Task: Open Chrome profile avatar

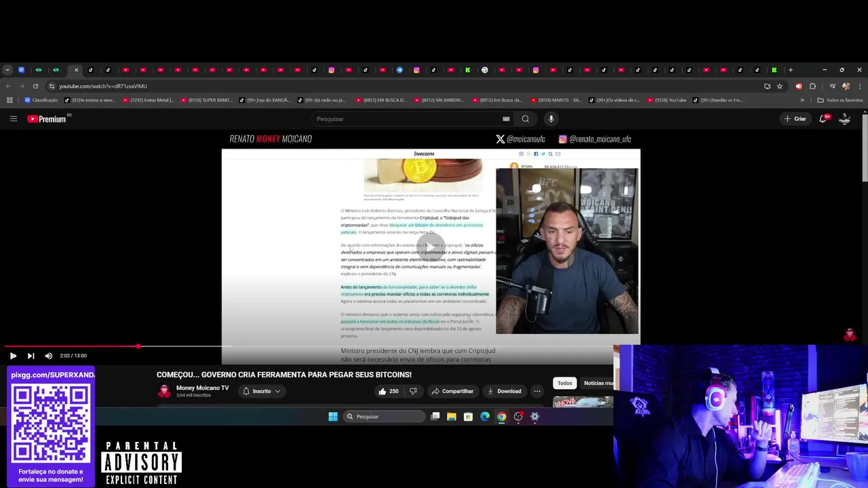Action: (x=846, y=86)
